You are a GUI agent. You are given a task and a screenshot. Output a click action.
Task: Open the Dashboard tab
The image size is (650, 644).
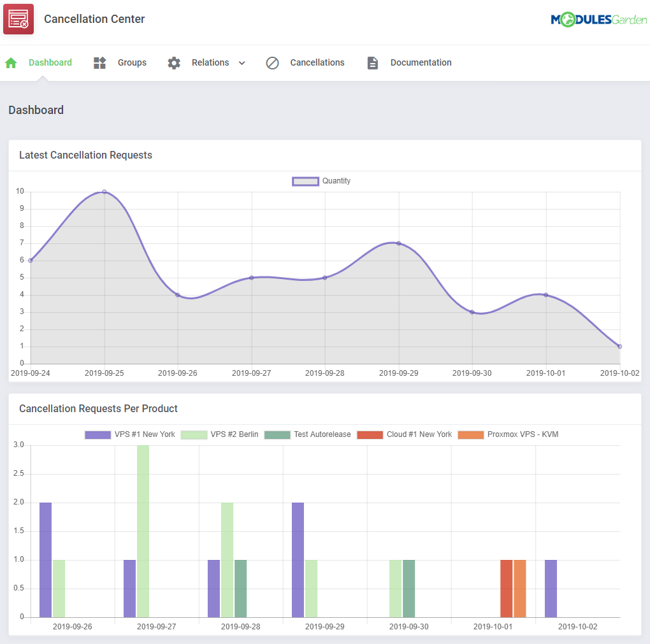point(50,62)
